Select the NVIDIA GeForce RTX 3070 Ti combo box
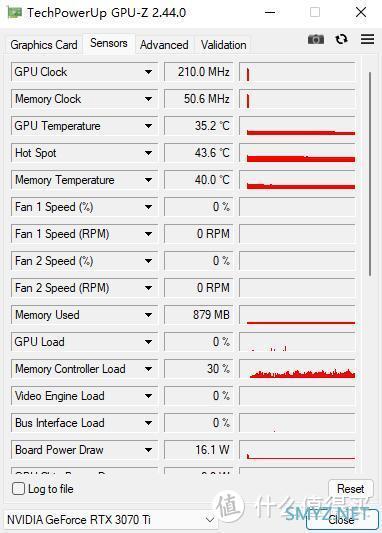The width and height of the screenshot is (382, 533). [111, 520]
